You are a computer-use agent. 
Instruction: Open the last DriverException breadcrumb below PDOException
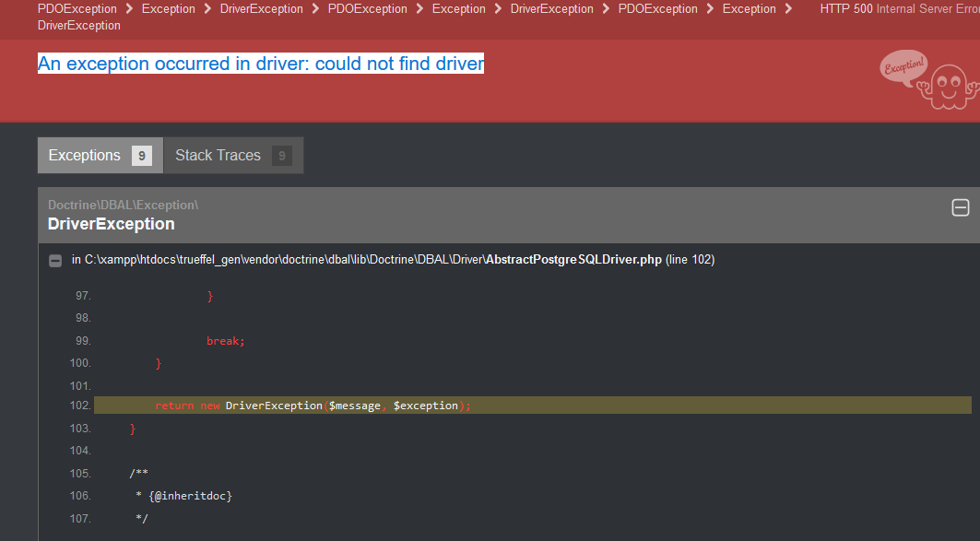click(x=78, y=25)
